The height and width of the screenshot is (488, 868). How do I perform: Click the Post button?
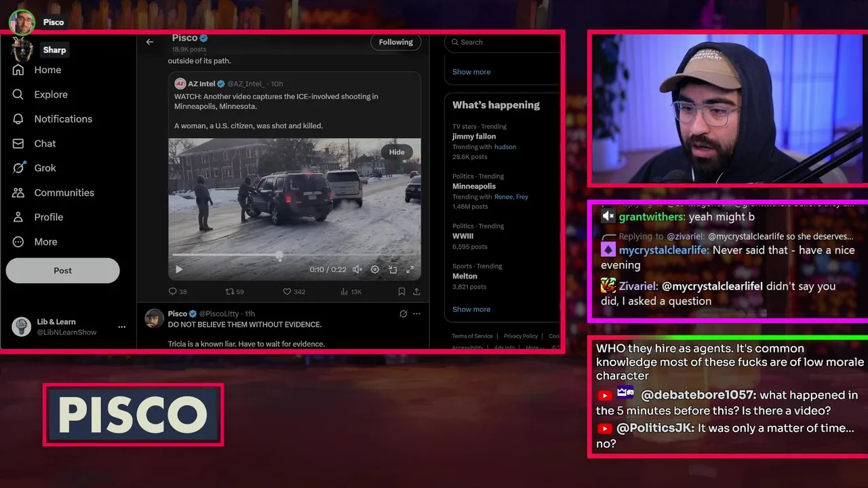pos(62,270)
